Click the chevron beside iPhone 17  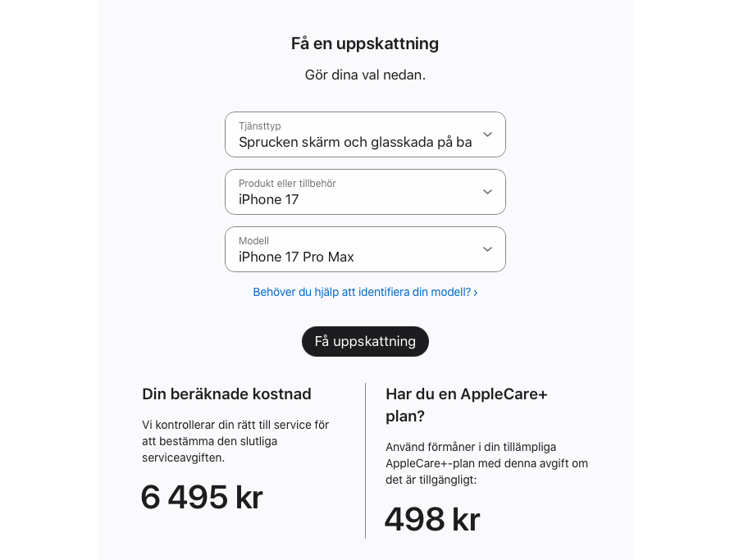click(x=487, y=192)
